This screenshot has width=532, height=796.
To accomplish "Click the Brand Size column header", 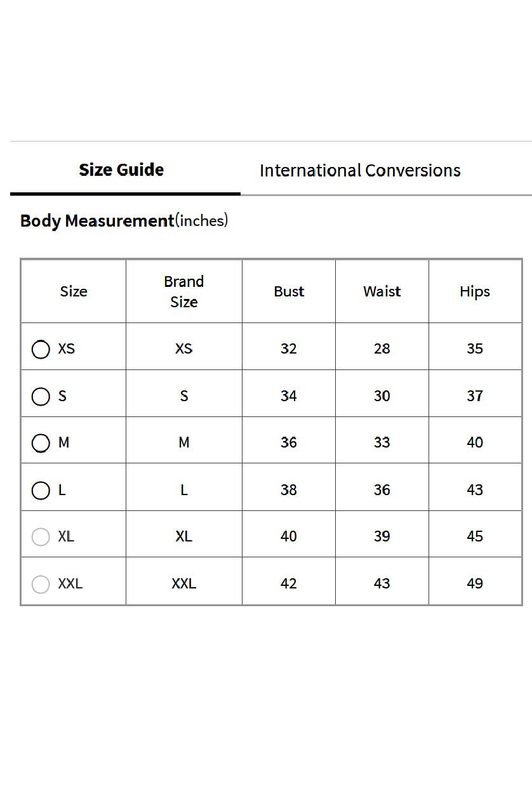I will pos(184,291).
